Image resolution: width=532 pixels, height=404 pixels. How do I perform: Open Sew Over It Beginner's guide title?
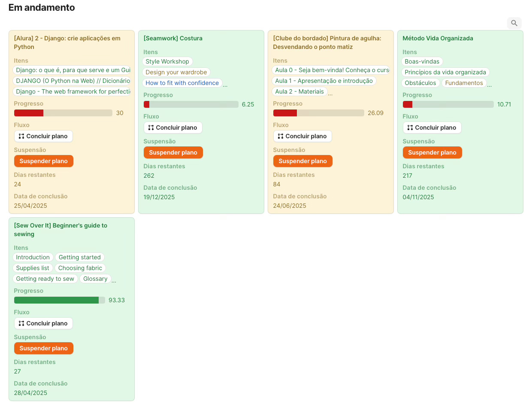60,230
